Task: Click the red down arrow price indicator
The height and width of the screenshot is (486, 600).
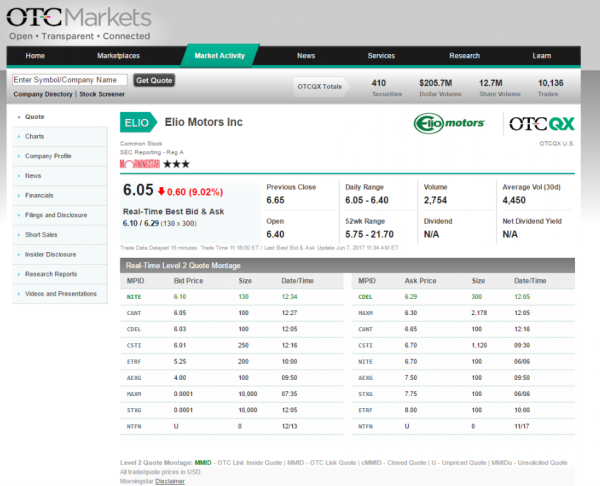Action: 161,191
